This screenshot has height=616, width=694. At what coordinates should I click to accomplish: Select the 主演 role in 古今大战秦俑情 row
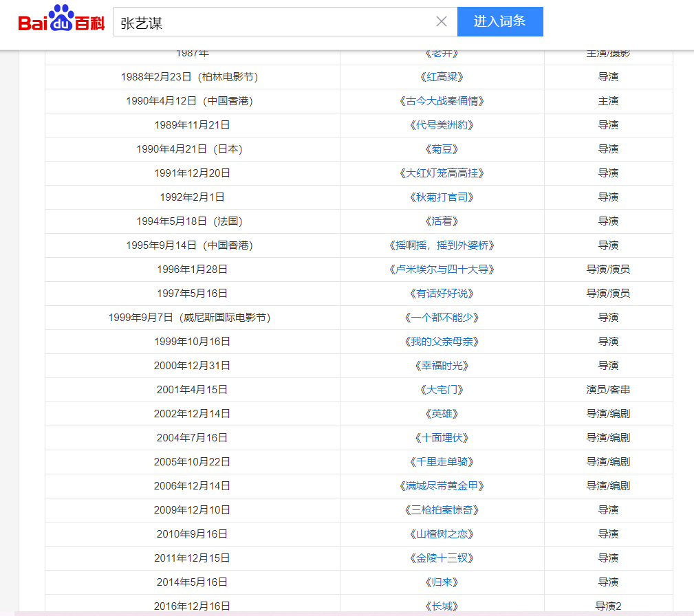(608, 101)
